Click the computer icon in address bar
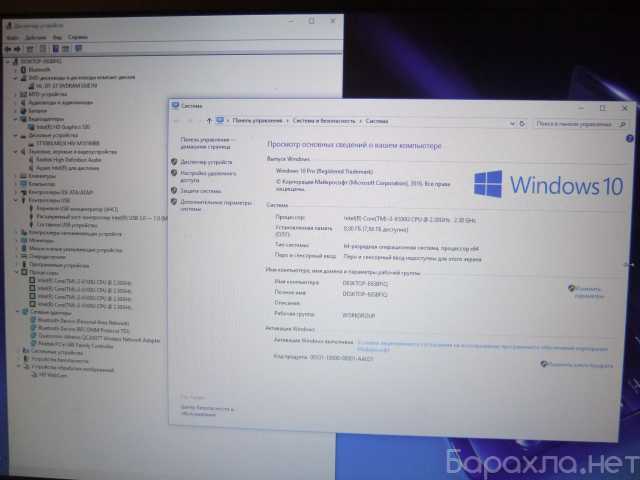The width and height of the screenshot is (640, 480). pyautogui.click(x=220, y=120)
